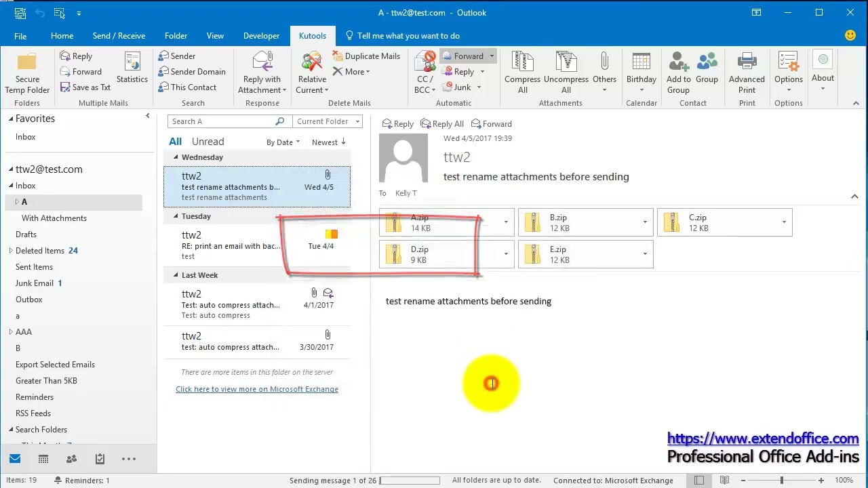Click Uncompress All attachments
868x488 pixels.
point(566,73)
